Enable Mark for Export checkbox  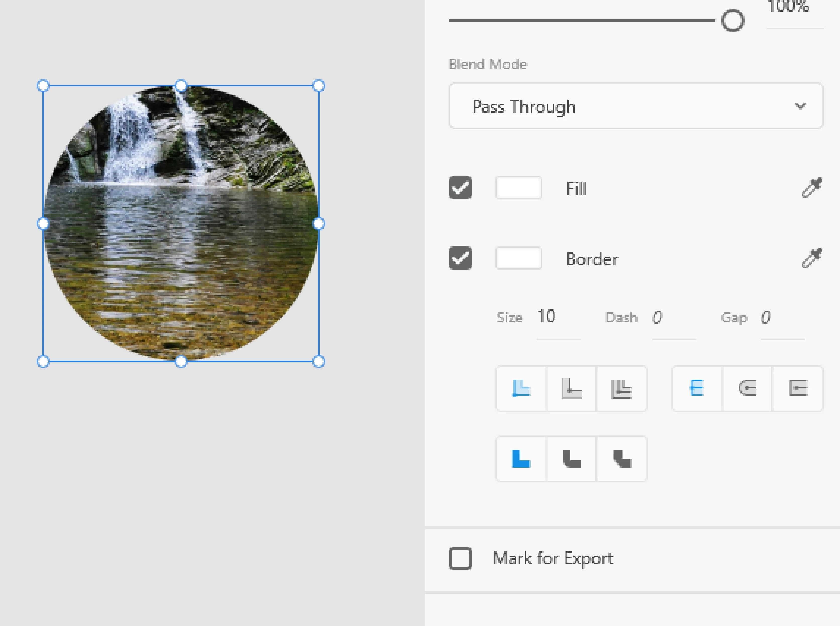(x=460, y=558)
